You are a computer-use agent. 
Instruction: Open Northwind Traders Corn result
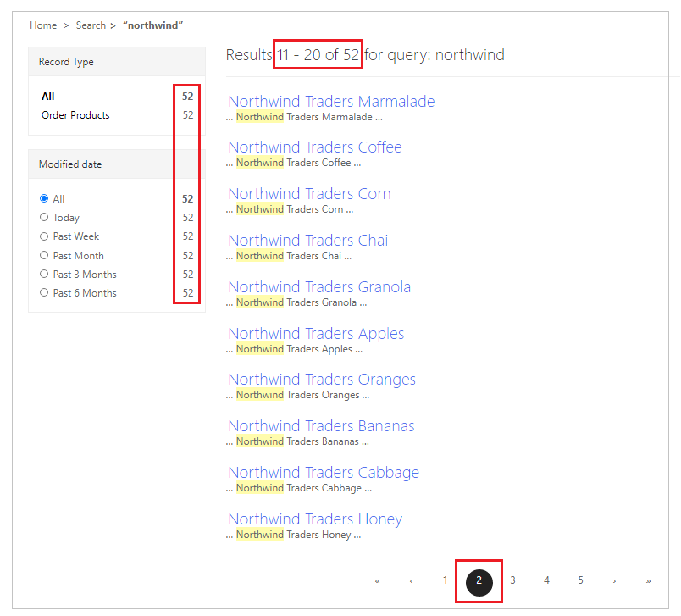[x=309, y=194]
